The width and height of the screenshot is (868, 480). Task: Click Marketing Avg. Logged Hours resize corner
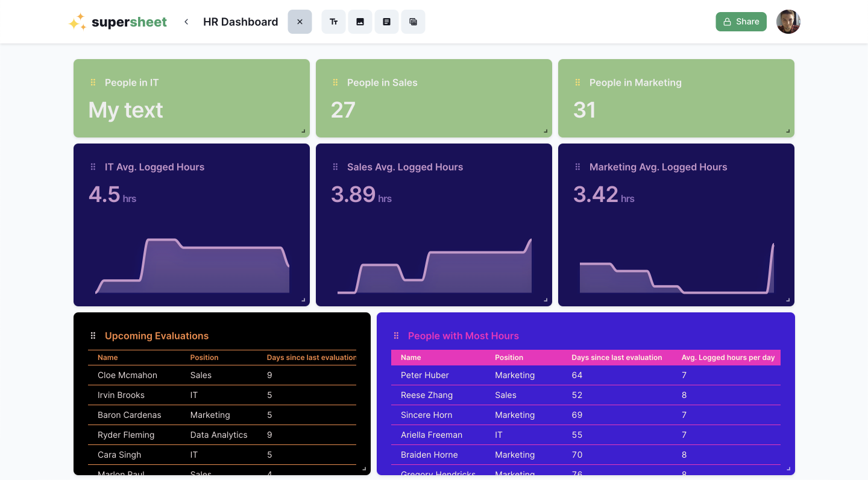point(788,300)
